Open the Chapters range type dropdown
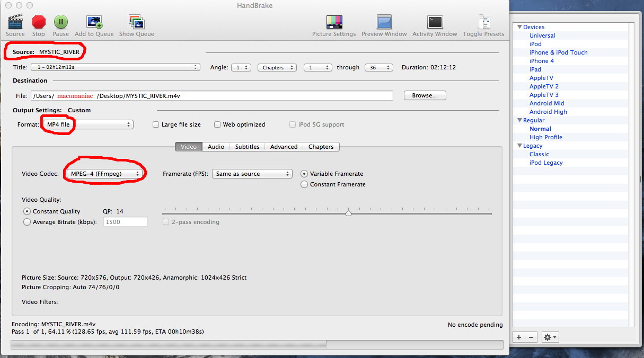The image size is (644, 358). (278, 67)
